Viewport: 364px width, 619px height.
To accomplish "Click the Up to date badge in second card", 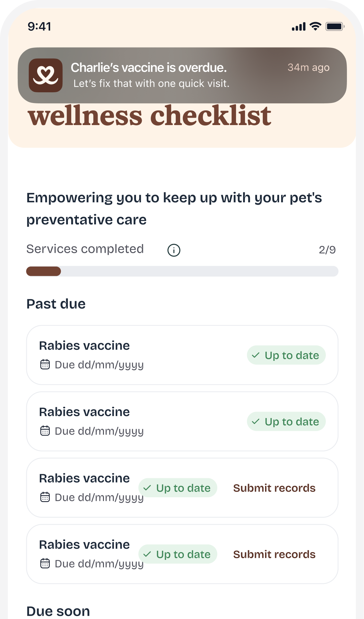I will [286, 421].
